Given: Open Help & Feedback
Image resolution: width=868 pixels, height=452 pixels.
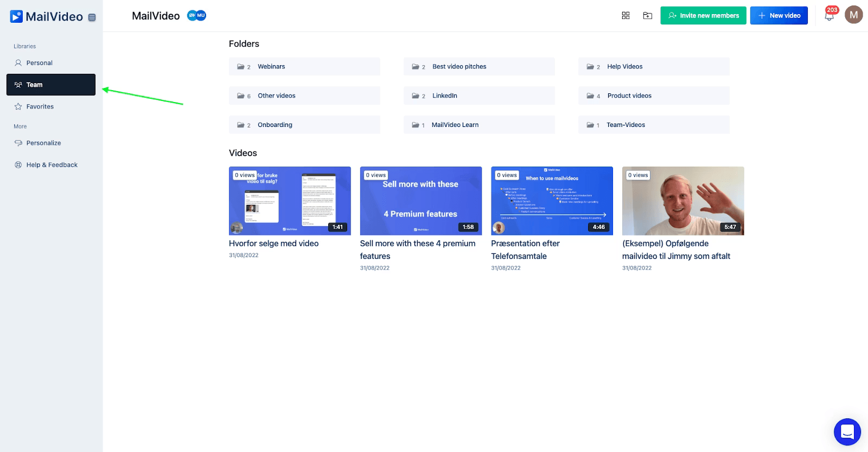Looking at the screenshot, I should 51,165.
